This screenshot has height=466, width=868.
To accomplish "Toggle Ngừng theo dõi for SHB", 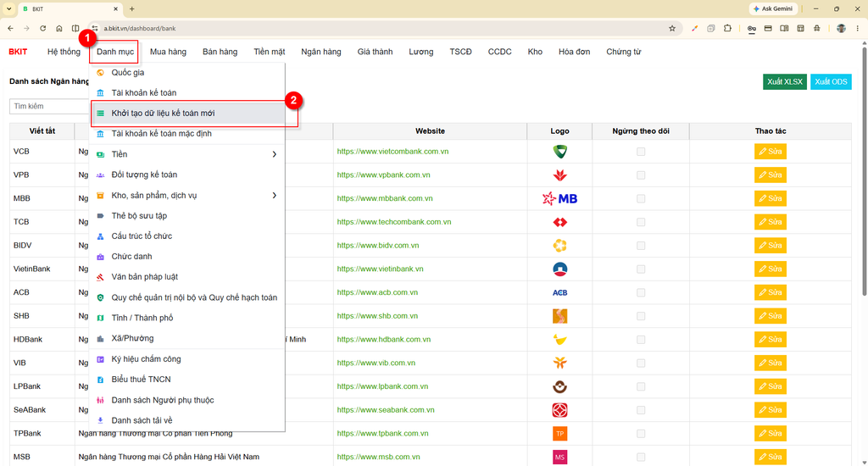I will pos(641,316).
